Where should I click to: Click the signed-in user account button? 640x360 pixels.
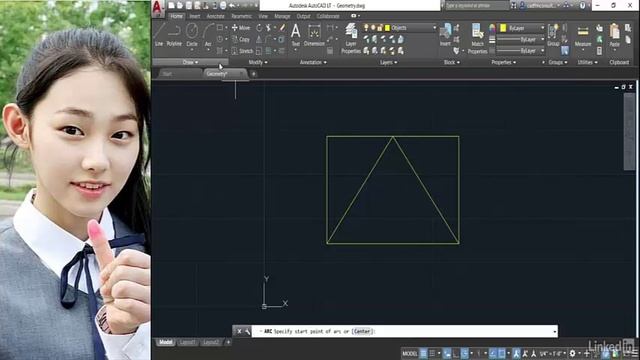tap(539, 5)
